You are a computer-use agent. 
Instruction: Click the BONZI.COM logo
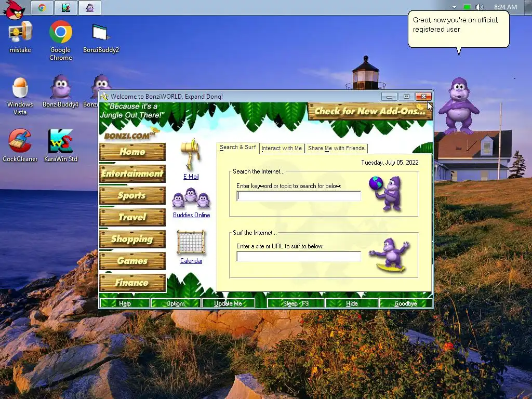click(130, 135)
